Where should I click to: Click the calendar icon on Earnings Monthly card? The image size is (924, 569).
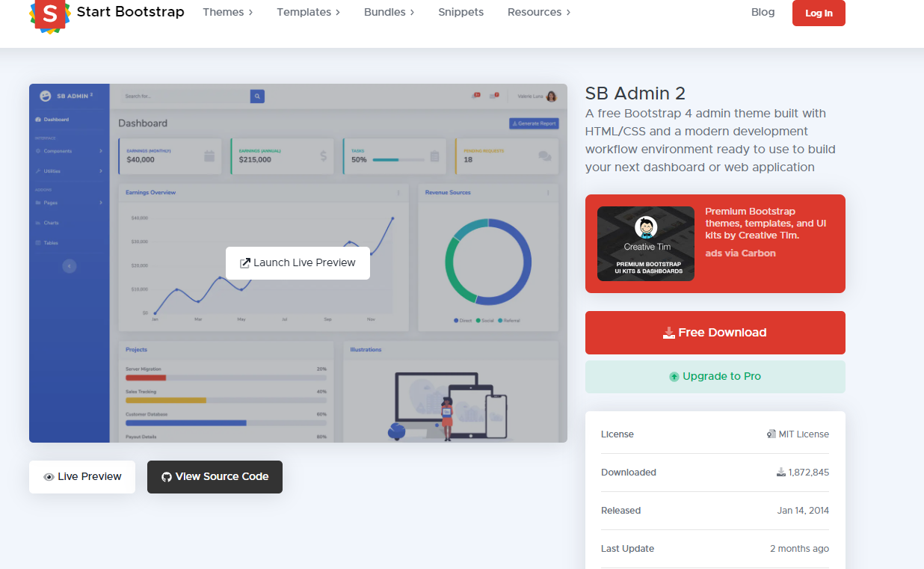209,156
